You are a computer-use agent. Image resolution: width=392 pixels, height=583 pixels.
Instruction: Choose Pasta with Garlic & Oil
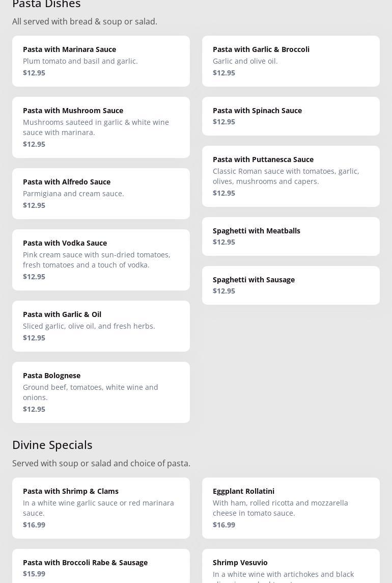(x=101, y=326)
